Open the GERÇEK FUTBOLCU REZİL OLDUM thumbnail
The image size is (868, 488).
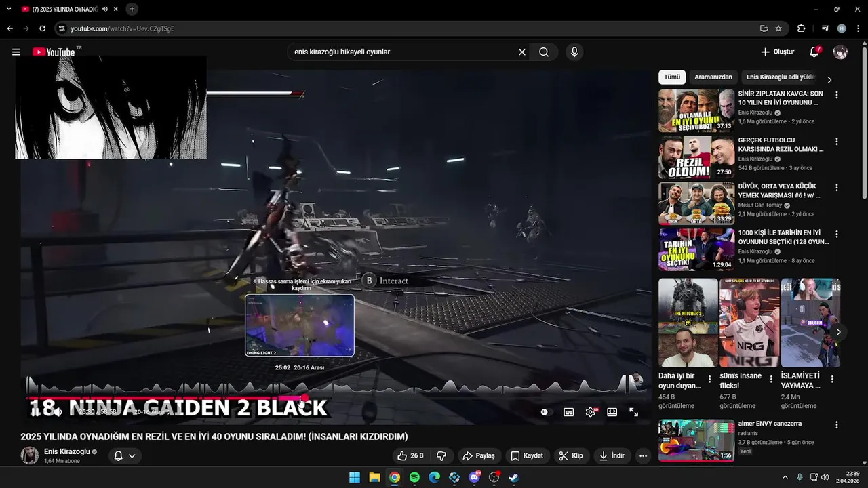tap(696, 157)
